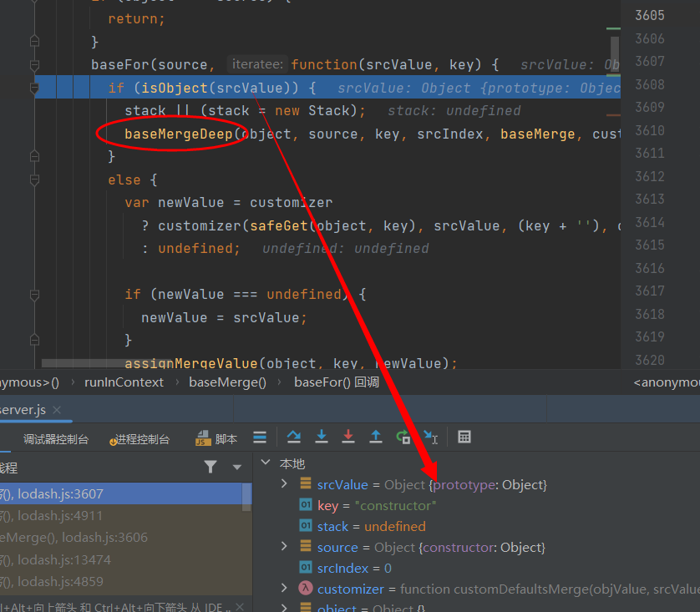Click the Run to Cursor icon
The image size is (700, 612).
coord(431,438)
